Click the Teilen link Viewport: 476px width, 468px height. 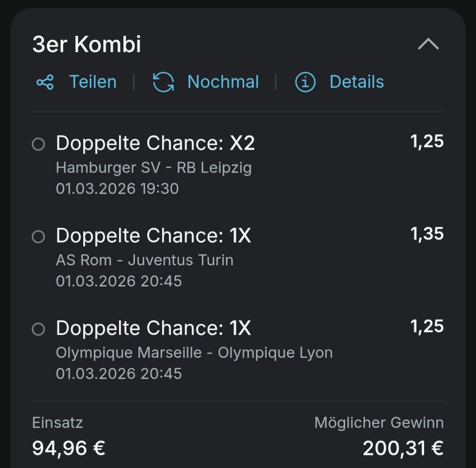click(93, 82)
